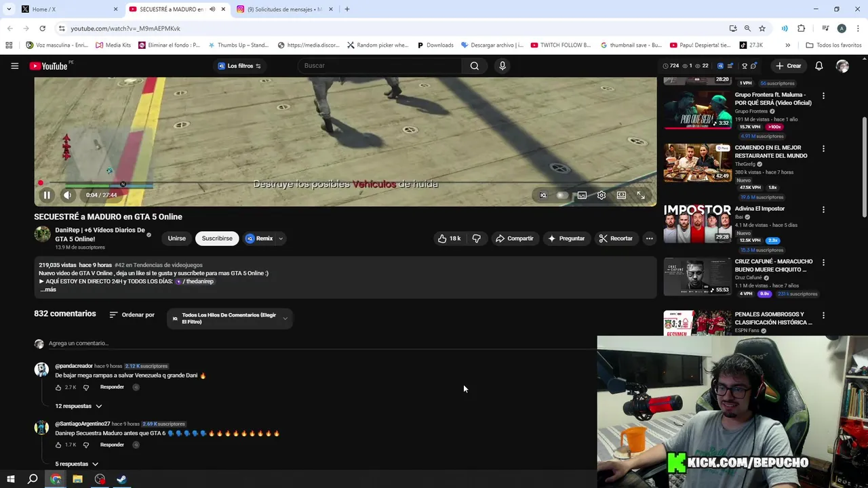Open the Ordenar por sort menu
Screen dimensions: 868x488
pyautogui.click(x=132, y=314)
